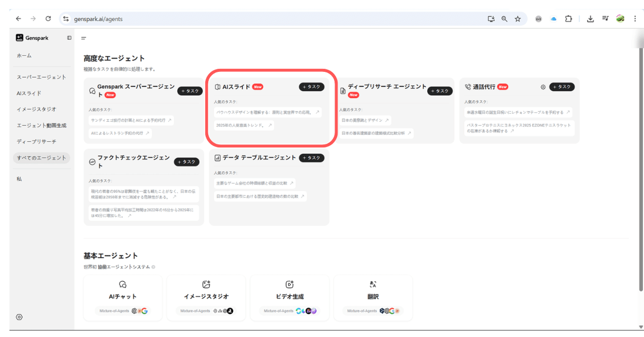Open the AIチャット agent icon
The image size is (644, 337).
(x=122, y=284)
